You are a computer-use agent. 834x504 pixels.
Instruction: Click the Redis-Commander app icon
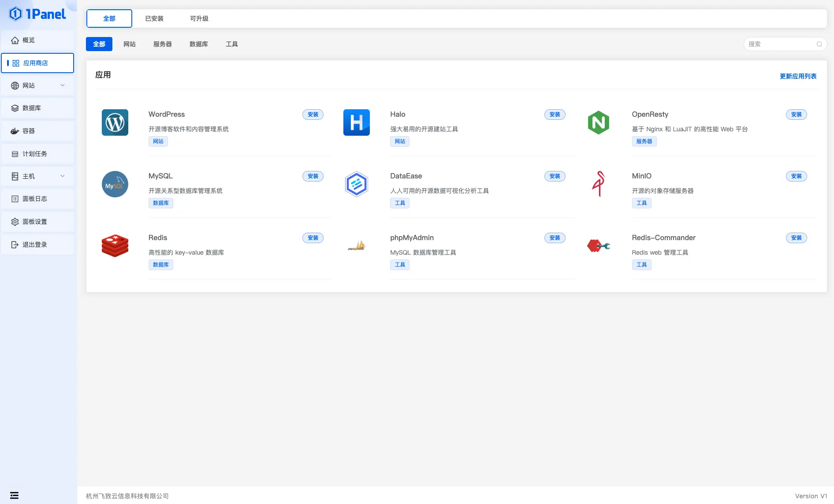point(599,246)
